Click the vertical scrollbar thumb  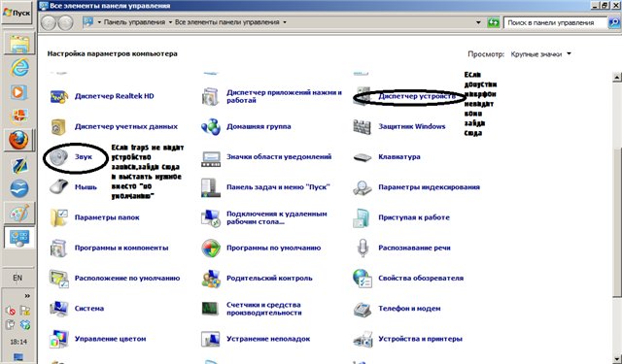[617, 222]
